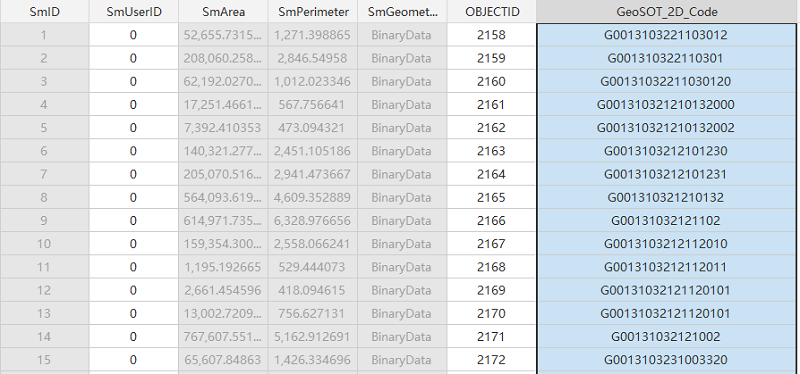
Task: Click SmPerimeter cell 567.756641
Action: tap(313, 105)
